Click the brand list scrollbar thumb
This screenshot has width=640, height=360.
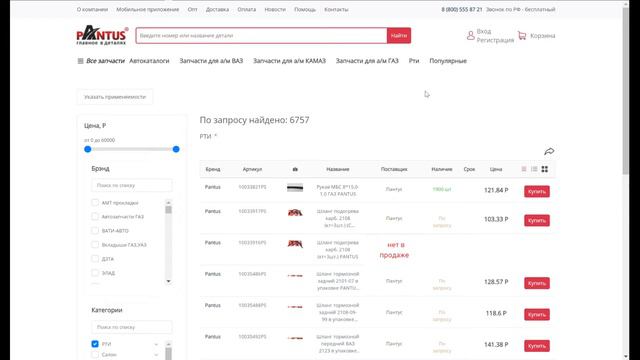click(169, 210)
